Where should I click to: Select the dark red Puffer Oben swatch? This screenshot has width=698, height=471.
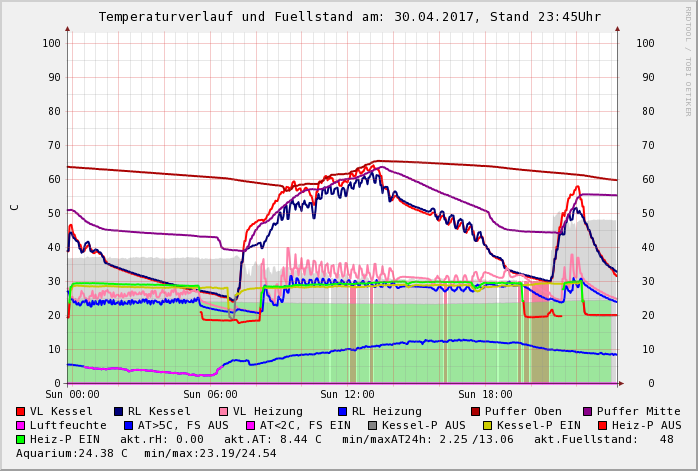(x=476, y=412)
